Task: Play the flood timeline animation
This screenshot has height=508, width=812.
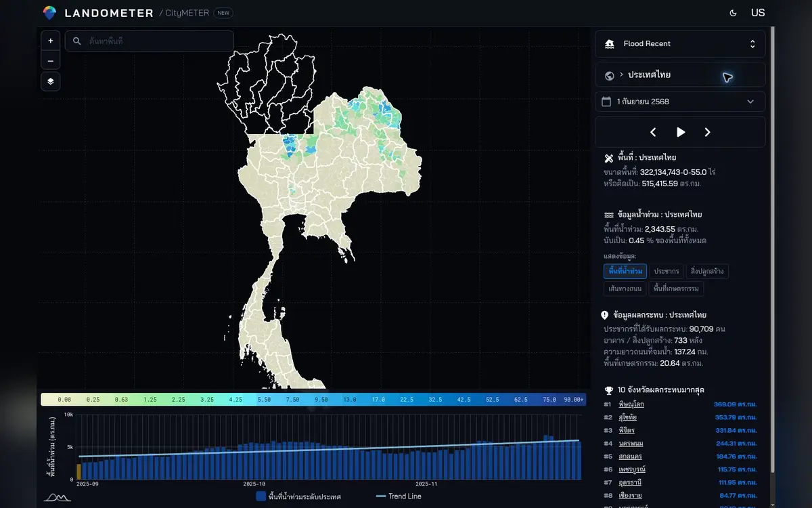Action: pos(681,132)
